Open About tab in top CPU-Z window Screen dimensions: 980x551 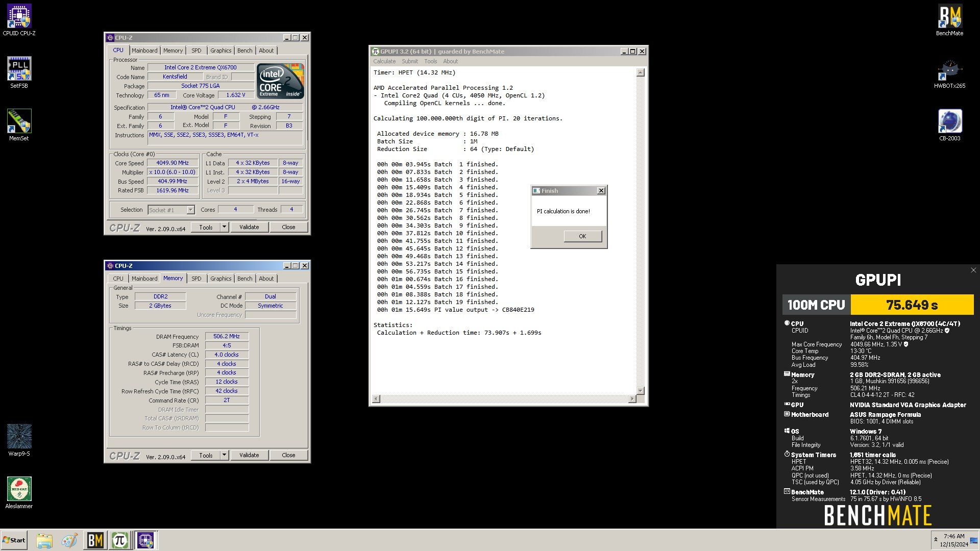(266, 51)
